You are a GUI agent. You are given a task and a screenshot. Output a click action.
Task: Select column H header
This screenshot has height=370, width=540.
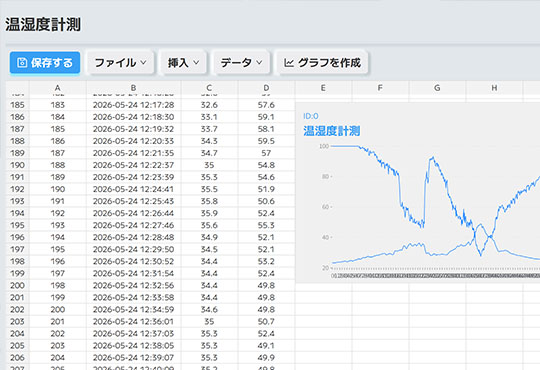click(494, 88)
